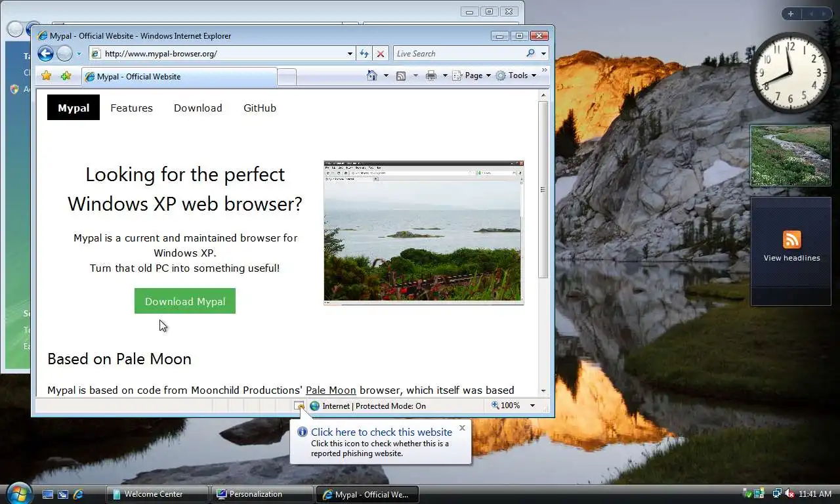Expand the Print dropdown arrow
The height and width of the screenshot is (504, 840).
[x=445, y=75]
